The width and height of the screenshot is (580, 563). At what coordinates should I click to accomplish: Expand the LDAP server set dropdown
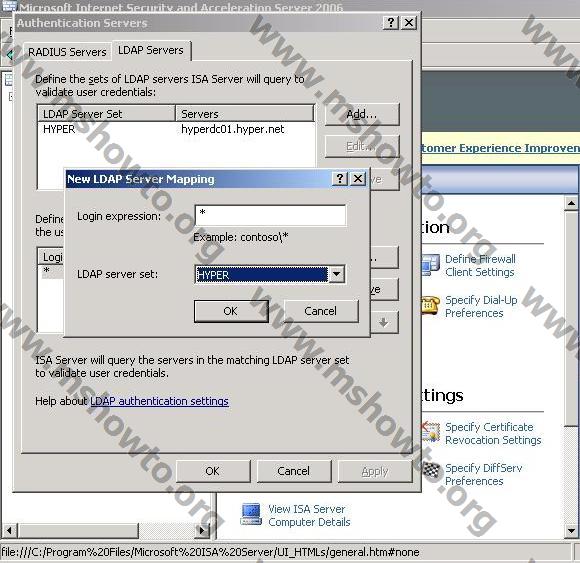point(337,274)
